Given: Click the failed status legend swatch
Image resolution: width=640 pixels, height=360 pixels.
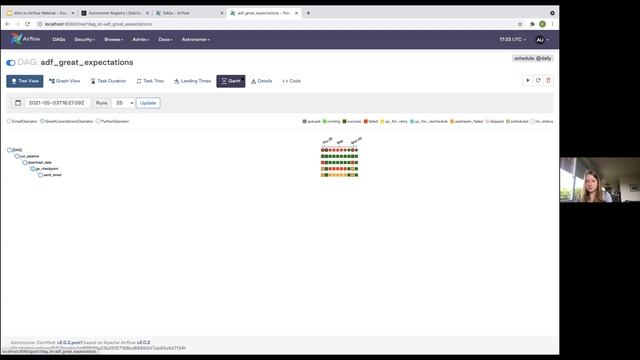Looking at the screenshot, I should pos(366,121).
